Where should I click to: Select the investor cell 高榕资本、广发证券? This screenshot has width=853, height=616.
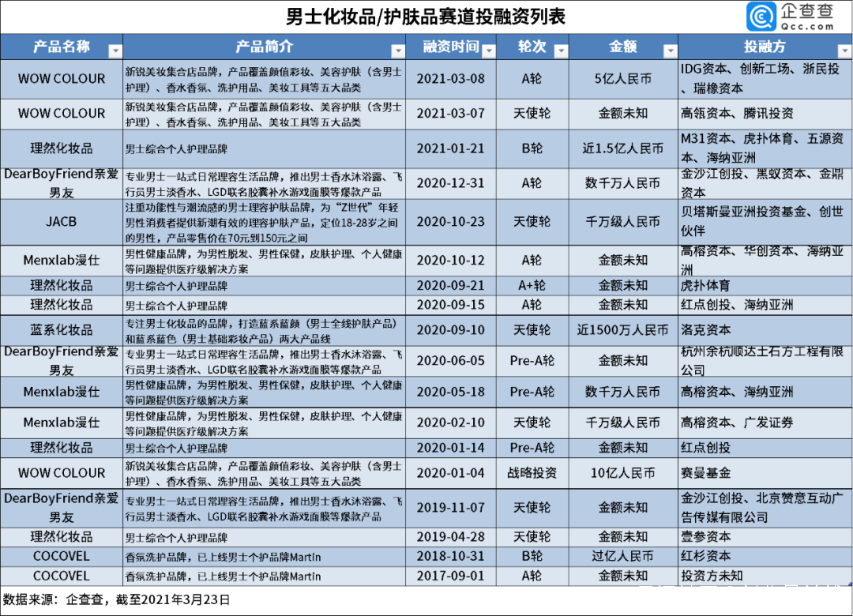click(x=765, y=423)
